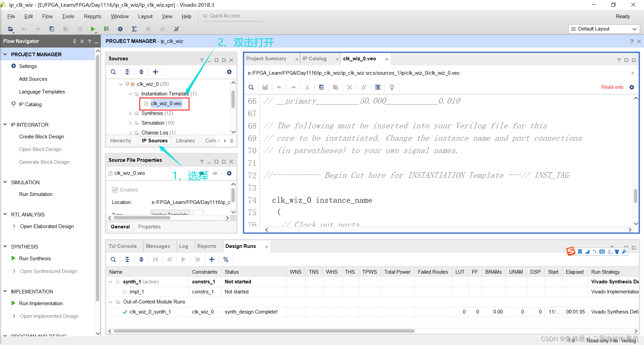Click copy icon in editor toolbar
Image resolution: width=644 pixels, height=345 pixels.
click(x=321, y=87)
